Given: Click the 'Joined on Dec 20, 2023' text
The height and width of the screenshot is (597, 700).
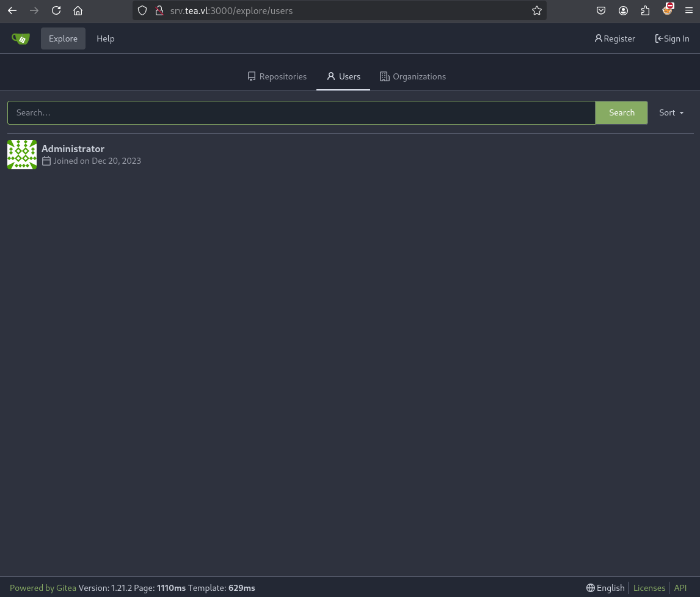Looking at the screenshot, I should pyautogui.click(x=97, y=161).
